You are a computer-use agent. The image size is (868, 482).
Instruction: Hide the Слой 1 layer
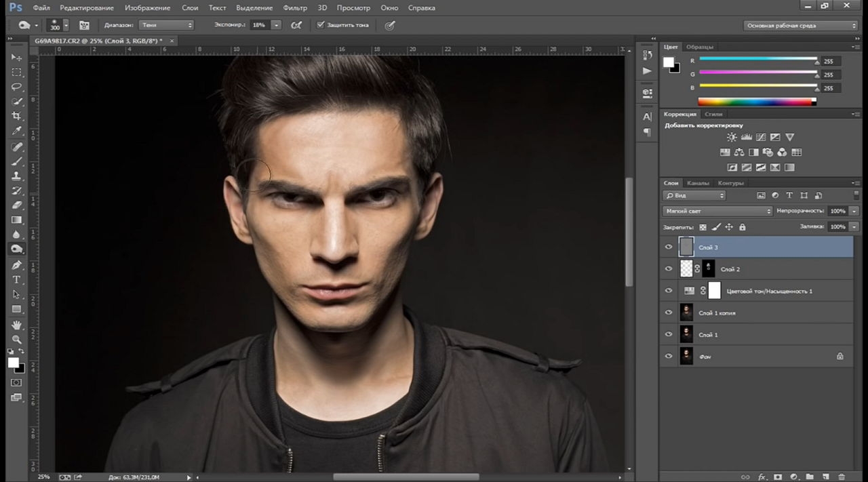tap(669, 334)
